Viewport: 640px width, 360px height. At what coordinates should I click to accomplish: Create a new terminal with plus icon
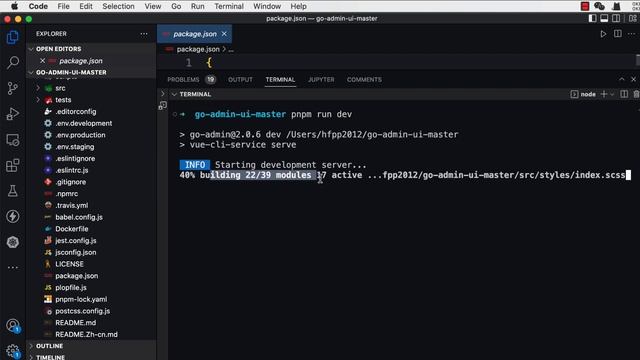pos(604,94)
